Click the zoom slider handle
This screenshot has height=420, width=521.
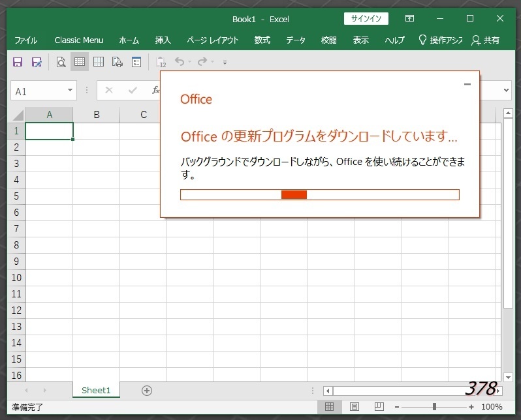(434, 407)
